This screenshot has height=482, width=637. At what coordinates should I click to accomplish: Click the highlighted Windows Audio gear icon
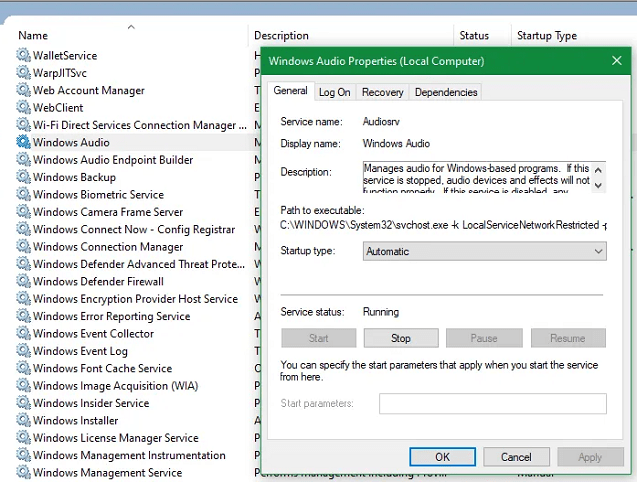[x=23, y=142]
